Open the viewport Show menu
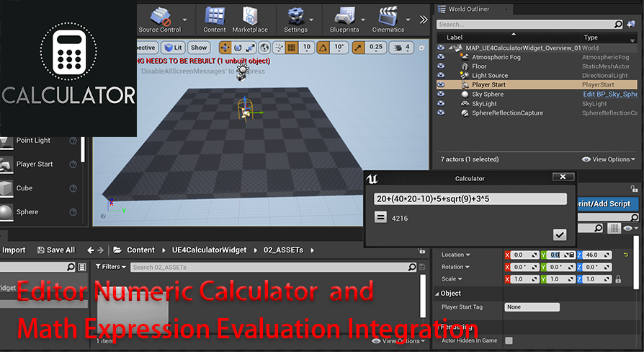Viewport: 644px width, 352px height. click(x=199, y=48)
